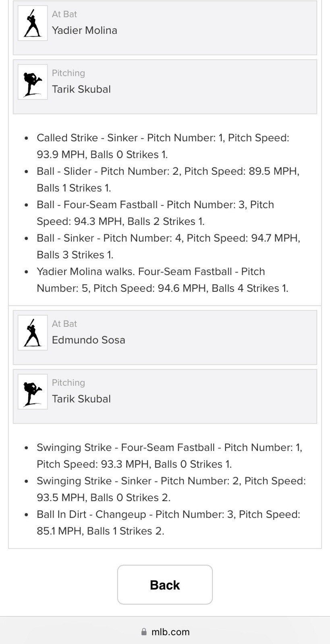The image size is (330, 644).
Task: Click the batter icon beside Yadier Molina
Action: tap(33, 23)
